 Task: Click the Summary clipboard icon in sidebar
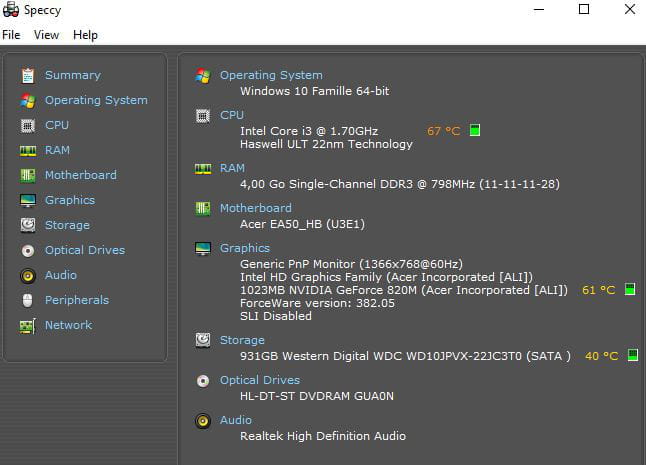[x=28, y=75]
